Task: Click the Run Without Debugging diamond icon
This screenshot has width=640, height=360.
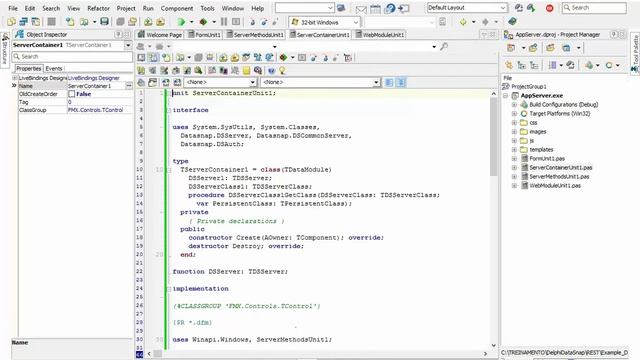Action: pyautogui.click(x=203, y=22)
